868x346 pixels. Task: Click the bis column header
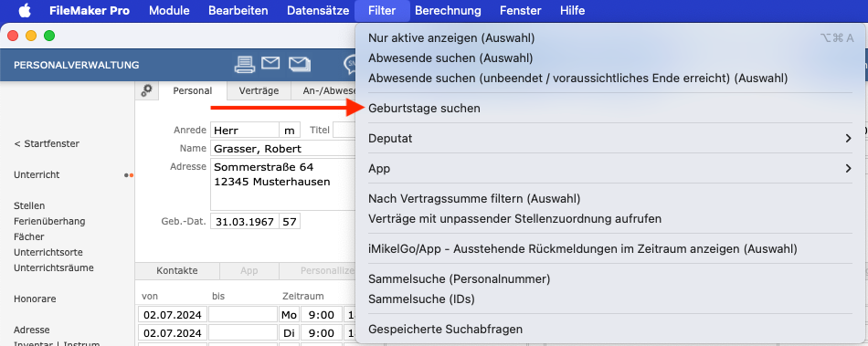pos(218,297)
